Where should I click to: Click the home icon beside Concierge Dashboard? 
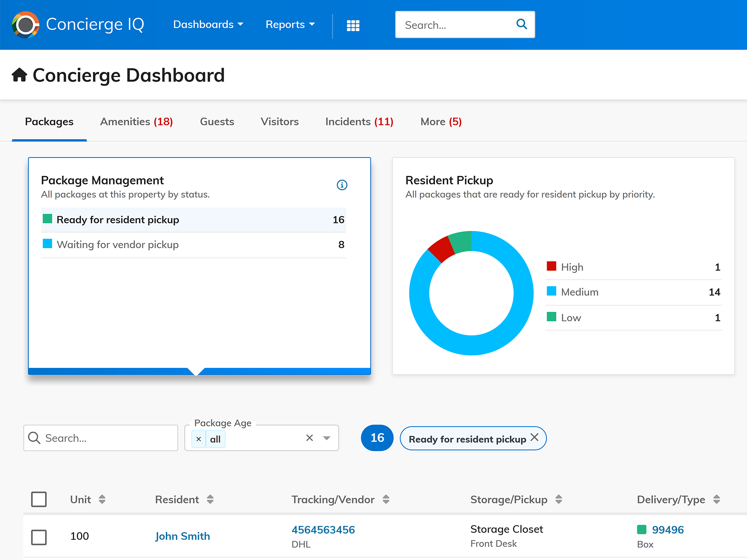pyautogui.click(x=19, y=75)
